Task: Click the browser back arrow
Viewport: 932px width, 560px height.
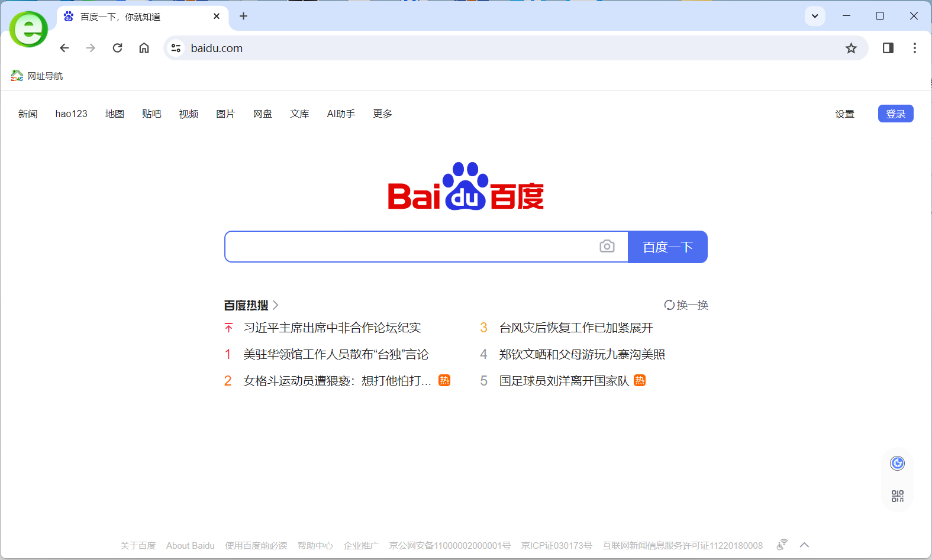Action: [x=65, y=48]
